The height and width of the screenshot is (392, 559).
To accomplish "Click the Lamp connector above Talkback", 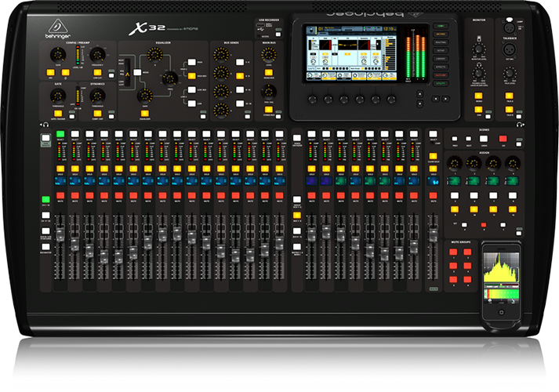I will click(509, 27).
